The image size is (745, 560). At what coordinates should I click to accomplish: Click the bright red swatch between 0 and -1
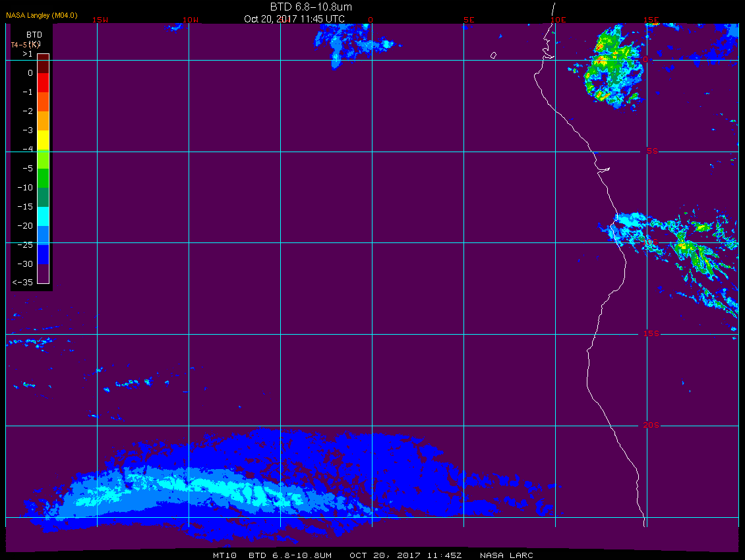pos(44,82)
